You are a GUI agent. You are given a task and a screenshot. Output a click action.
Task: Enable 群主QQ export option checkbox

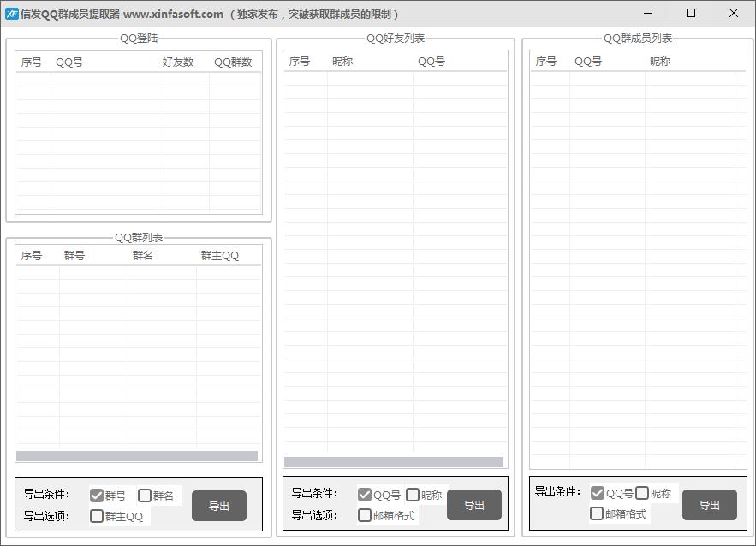(97, 516)
